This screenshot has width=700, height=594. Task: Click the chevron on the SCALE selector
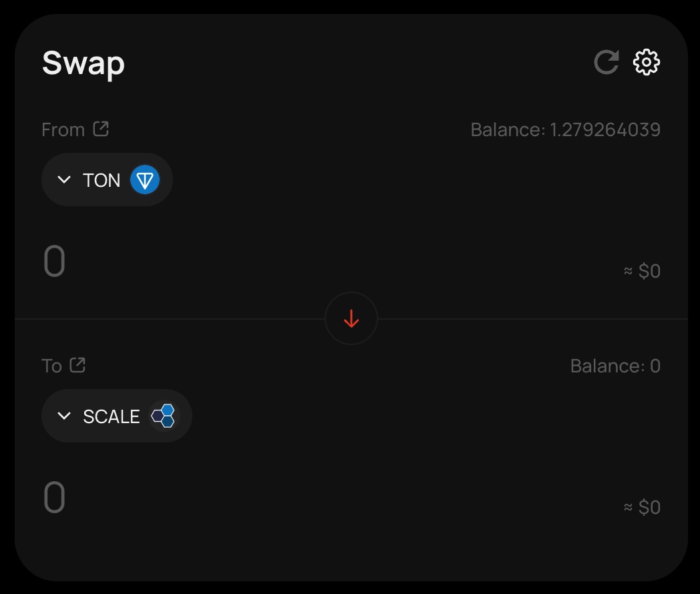[64, 416]
